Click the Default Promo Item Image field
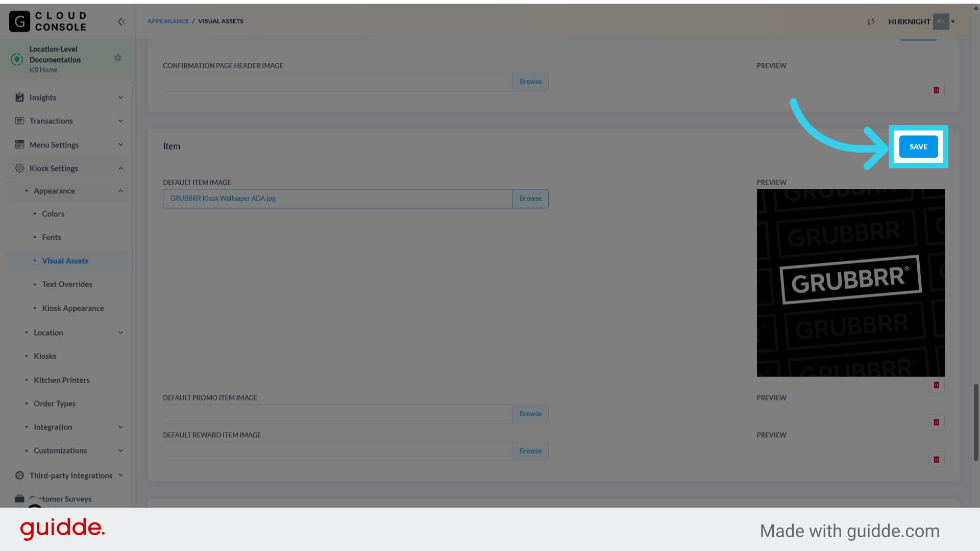The height and width of the screenshot is (551, 980). coord(337,414)
